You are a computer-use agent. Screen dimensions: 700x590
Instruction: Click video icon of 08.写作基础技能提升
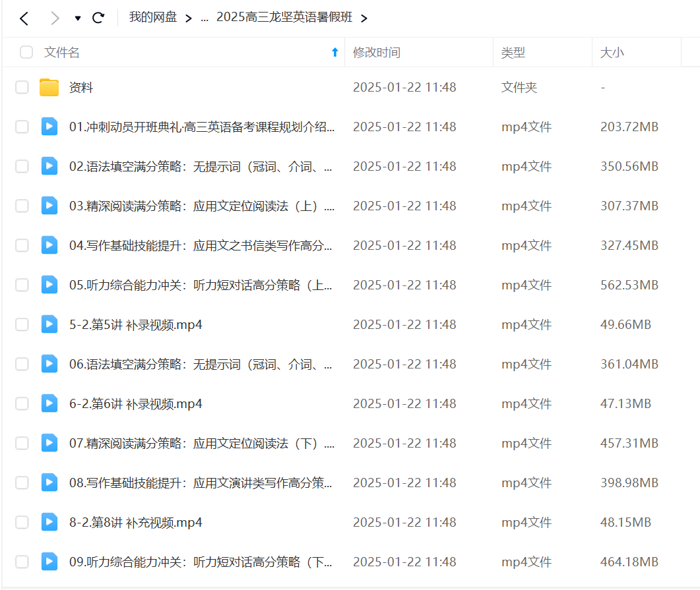(49, 483)
